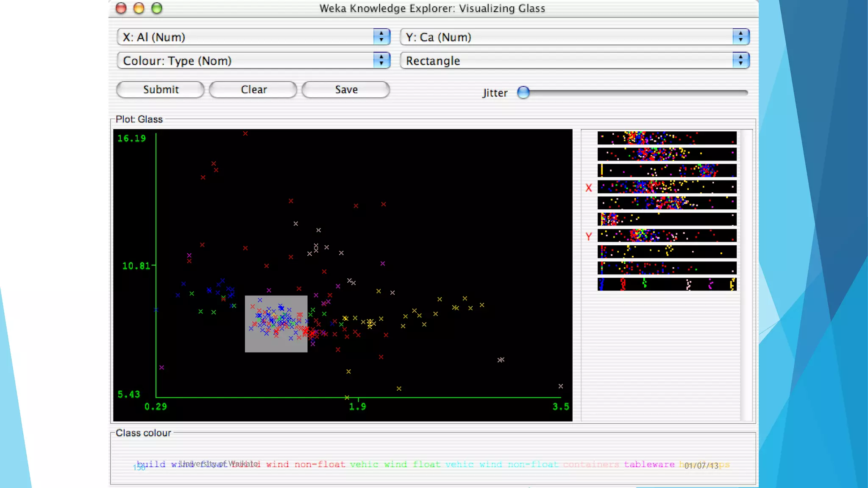Click the Clear button
The height and width of the screenshot is (488, 868).
(253, 90)
